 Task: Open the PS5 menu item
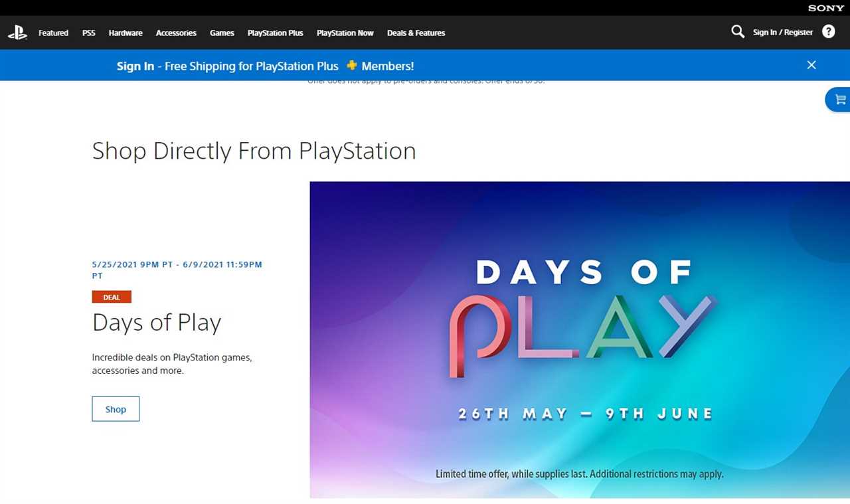(89, 33)
